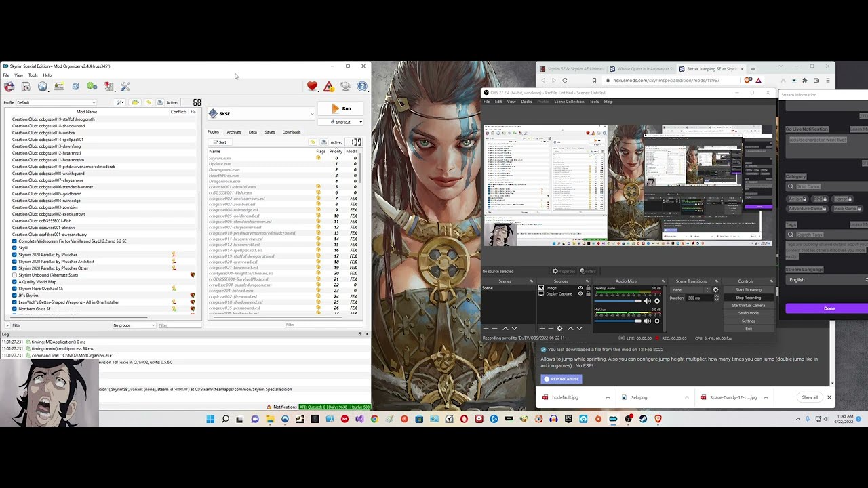Mute Desktop Audio speaker icon in OBS
This screenshot has height=488, width=868.
pyautogui.click(x=647, y=301)
